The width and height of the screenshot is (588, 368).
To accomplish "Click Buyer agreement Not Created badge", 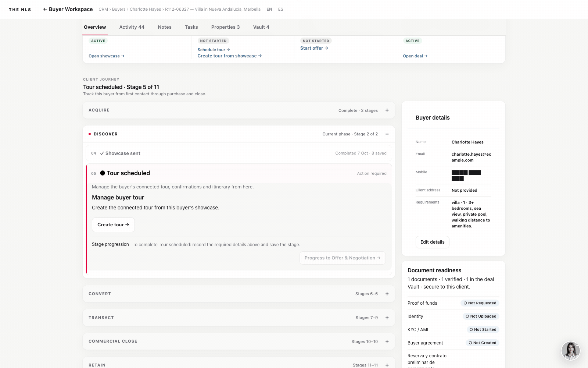I will click(483, 343).
